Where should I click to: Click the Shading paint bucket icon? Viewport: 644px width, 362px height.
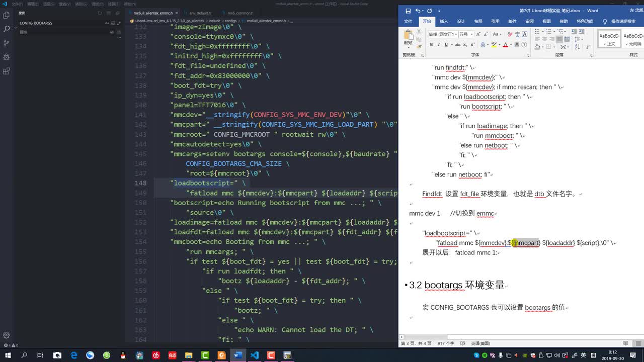[537, 47]
